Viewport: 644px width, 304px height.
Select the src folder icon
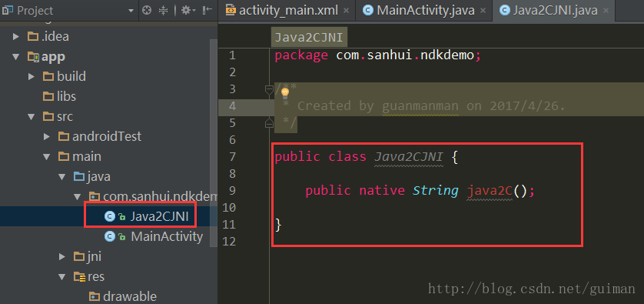(x=48, y=117)
